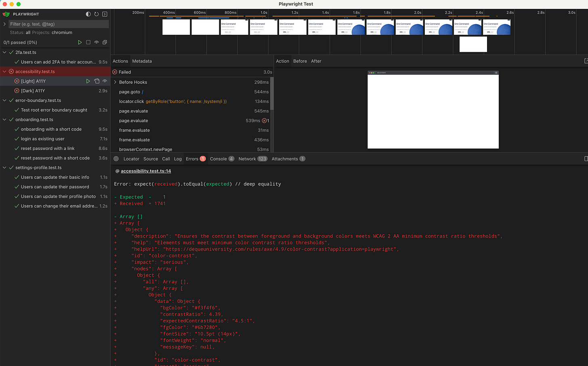Select 'Users can update their password' test

[x=55, y=187]
